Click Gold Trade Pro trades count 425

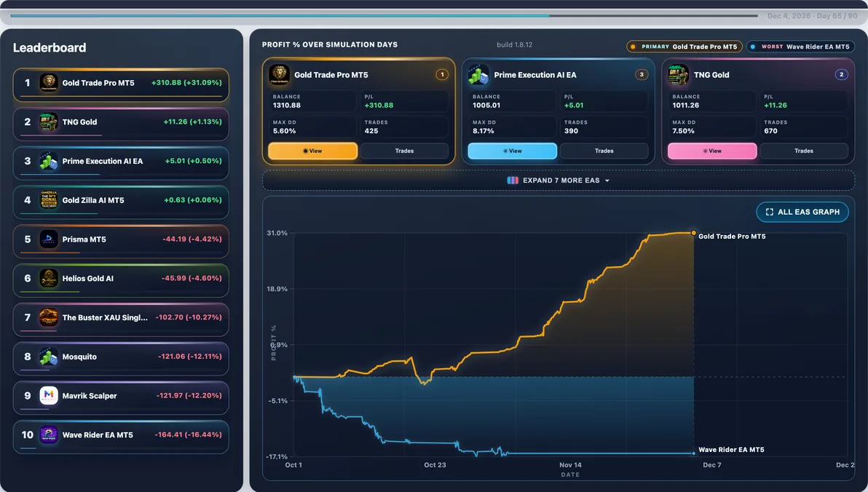371,131
